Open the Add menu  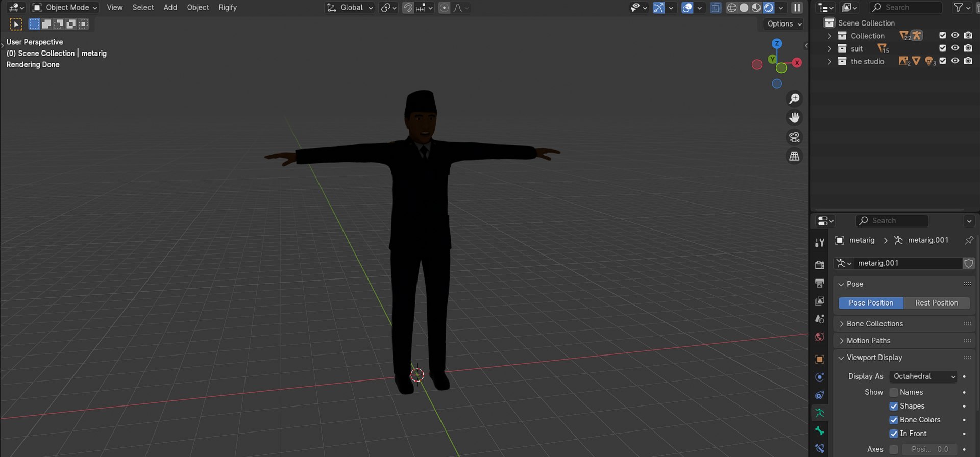(x=170, y=7)
